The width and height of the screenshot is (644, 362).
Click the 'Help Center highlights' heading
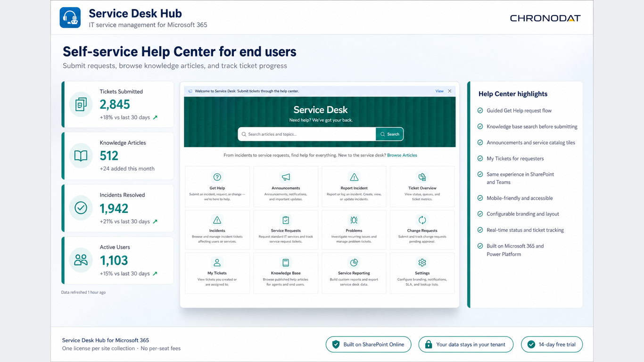(513, 94)
